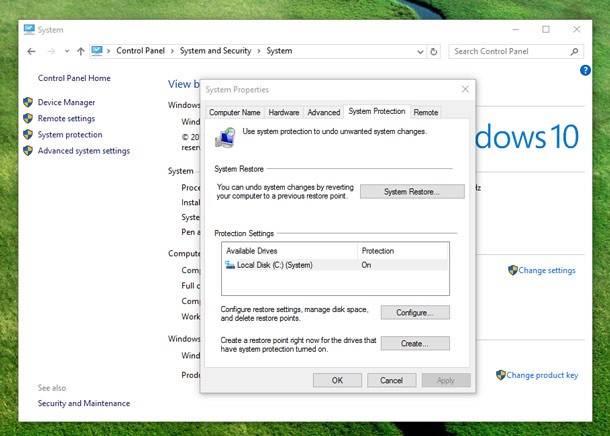Open Control Panel Home link
Viewport: 610px width, 436px height.
click(x=74, y=78)
